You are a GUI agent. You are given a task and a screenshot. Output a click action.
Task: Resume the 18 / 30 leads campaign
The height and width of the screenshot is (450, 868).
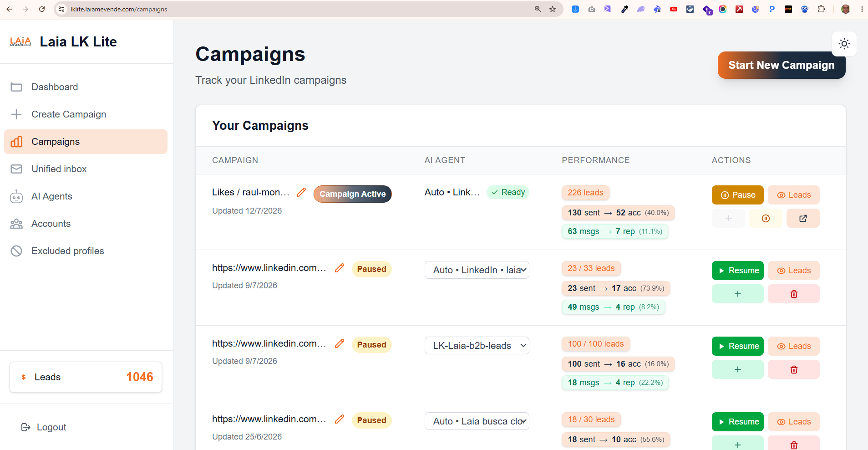(x=738, y=422)
